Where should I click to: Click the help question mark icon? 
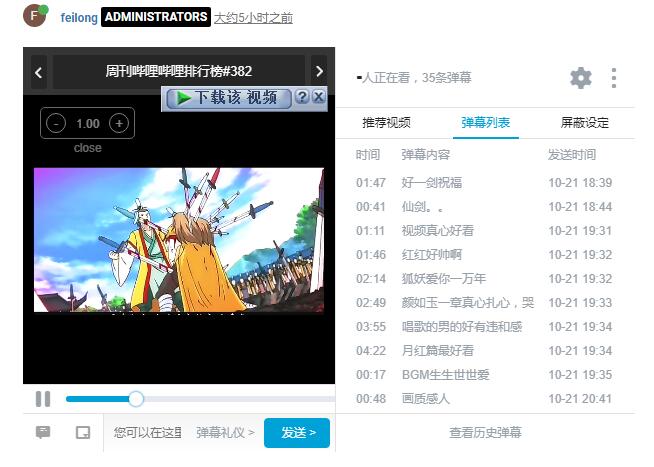(x=302, y=97)
